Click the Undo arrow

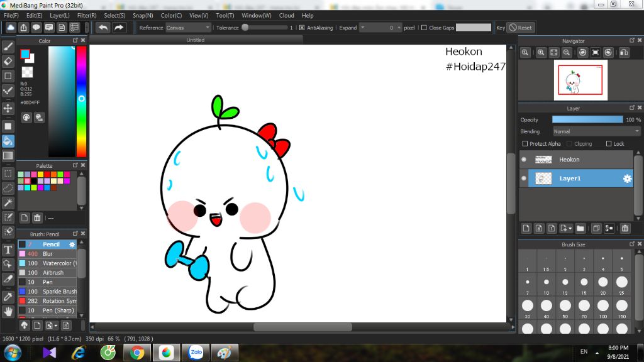click(103, 28)
